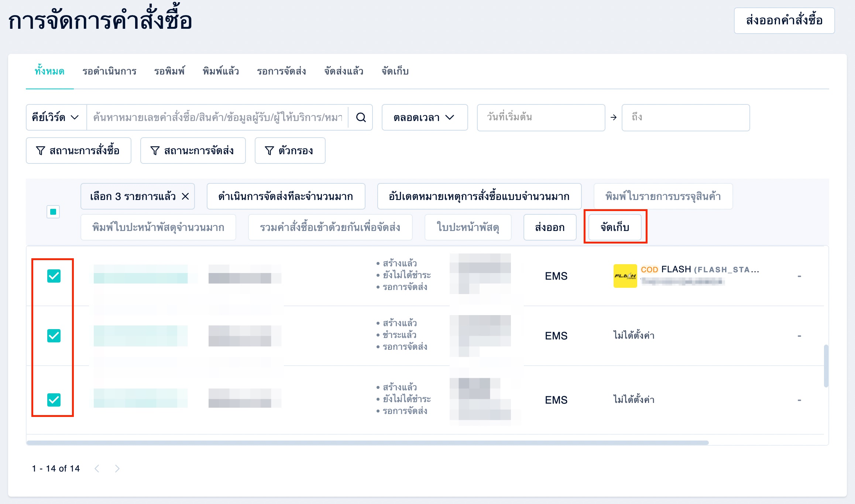Click the vertical table scrollbar

tap(826, 366)
